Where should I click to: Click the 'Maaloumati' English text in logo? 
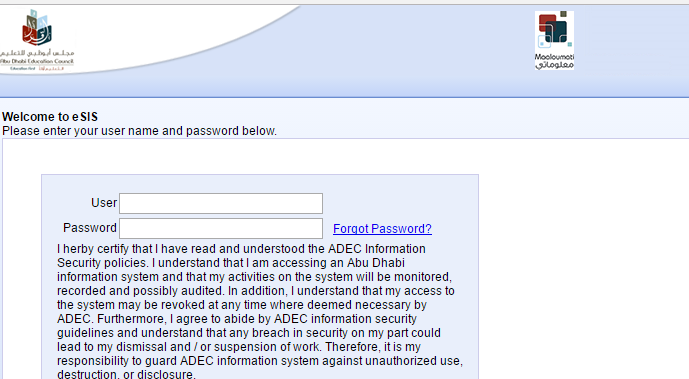[x=554, y=57]
